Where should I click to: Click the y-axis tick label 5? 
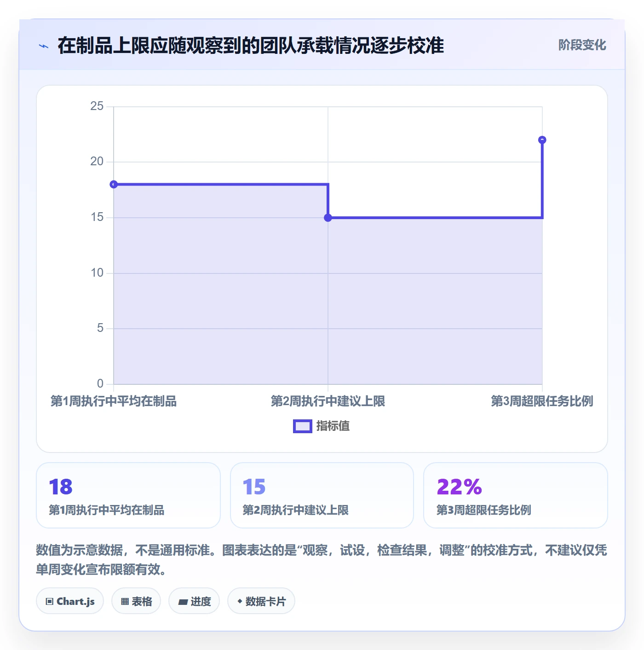point(100,328)
